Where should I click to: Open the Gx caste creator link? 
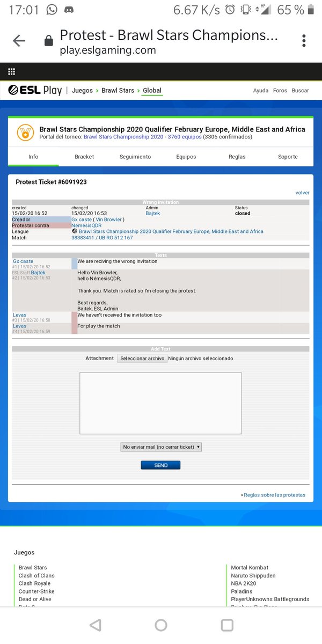tap(82, 219)
